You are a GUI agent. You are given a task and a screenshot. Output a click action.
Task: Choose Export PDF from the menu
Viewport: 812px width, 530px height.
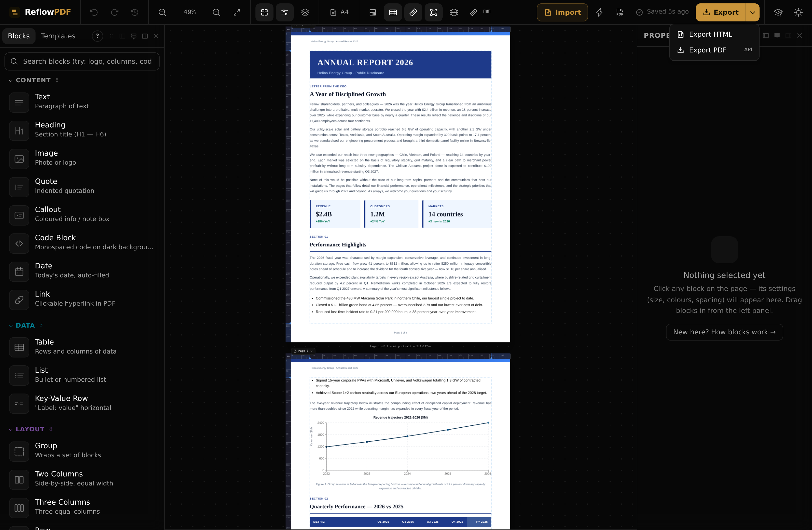click(714, 50)
